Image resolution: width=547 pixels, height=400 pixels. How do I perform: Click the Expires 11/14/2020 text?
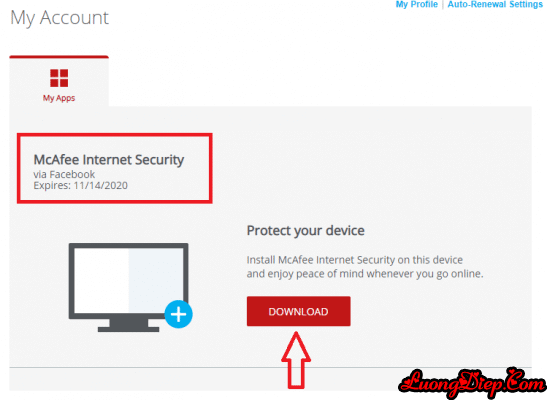point(81,185)
